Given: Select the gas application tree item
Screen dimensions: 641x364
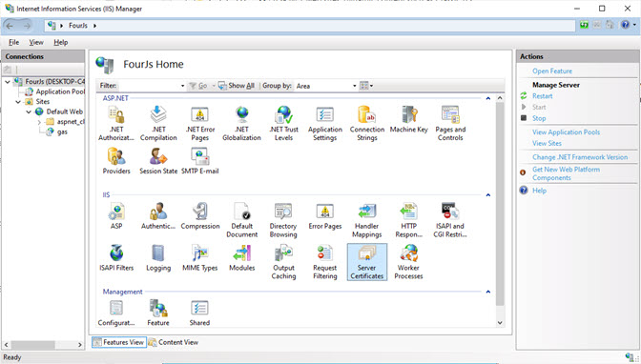Looking at the screenshot, I should coord(62,131).
